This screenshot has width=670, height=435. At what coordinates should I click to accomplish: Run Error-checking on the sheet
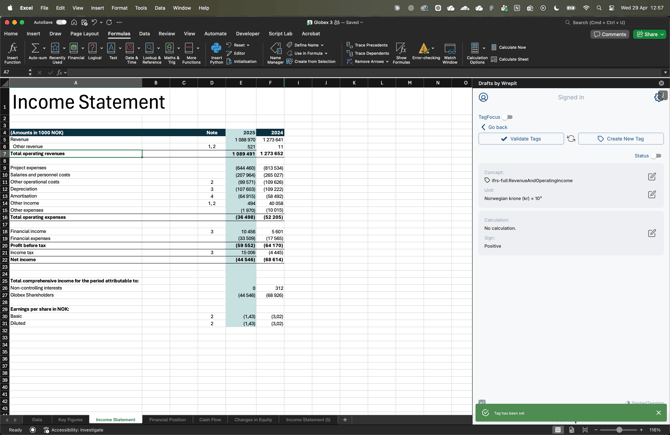click(x=424, y=53)
